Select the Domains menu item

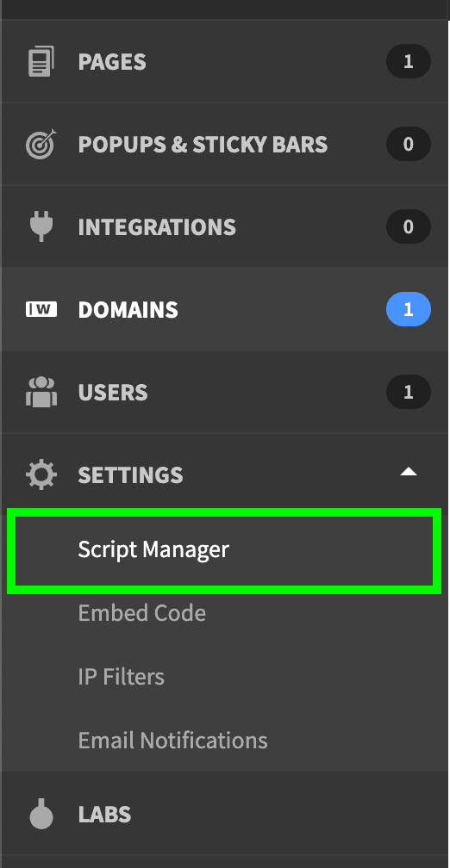click(x=225, y=309)
